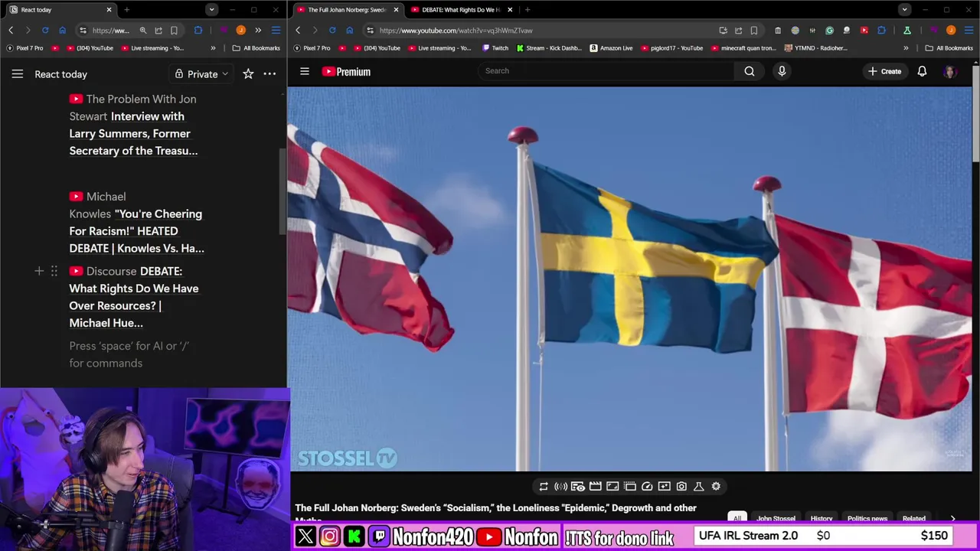Open the tab list dropdown in the right browser
980x551 pixels.
(904, 10)
